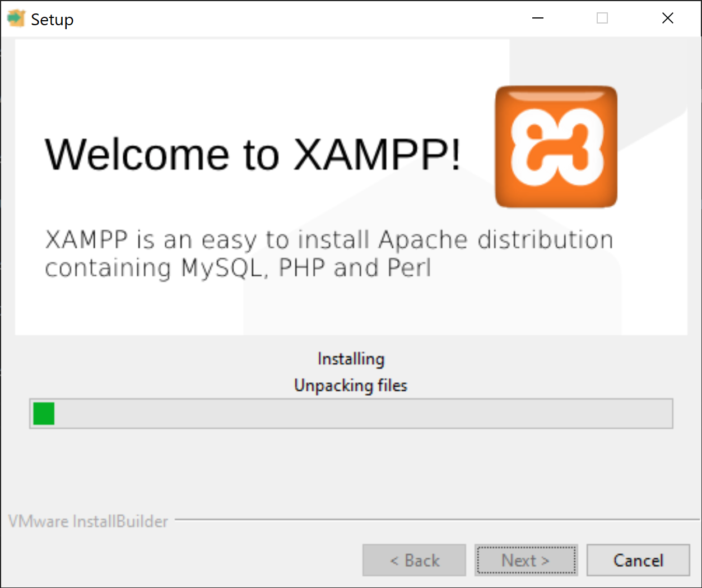Click the Cancel button
Image resolution: width=702 pixels, height=588 pixels.
tap(638, 560)
